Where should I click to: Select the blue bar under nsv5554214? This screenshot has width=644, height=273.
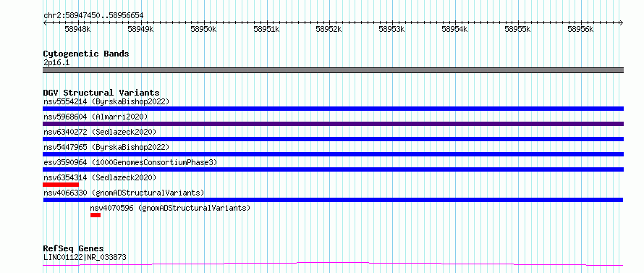(x=333, y=109)
